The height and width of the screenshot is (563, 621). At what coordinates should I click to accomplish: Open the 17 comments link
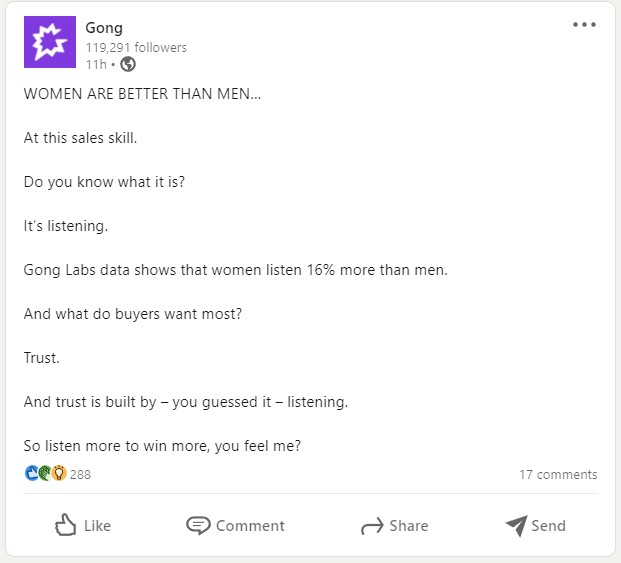click(x=558, y=474)
